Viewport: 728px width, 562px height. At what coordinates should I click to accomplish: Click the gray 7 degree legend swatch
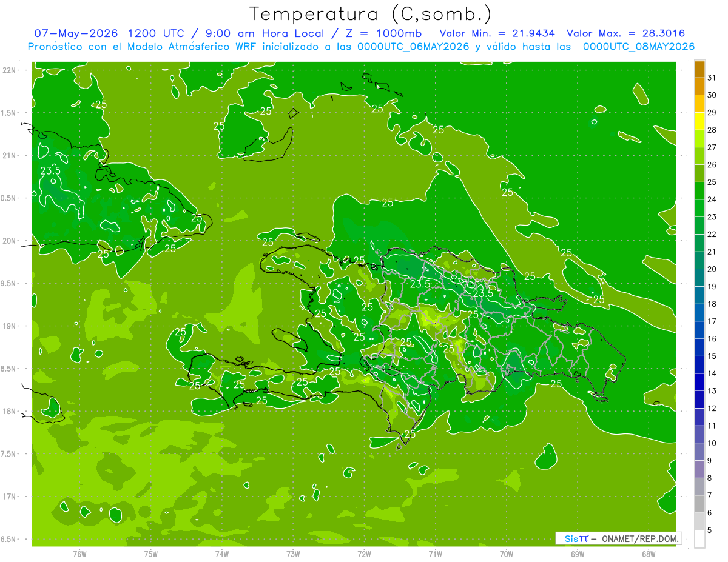[699, 487]
